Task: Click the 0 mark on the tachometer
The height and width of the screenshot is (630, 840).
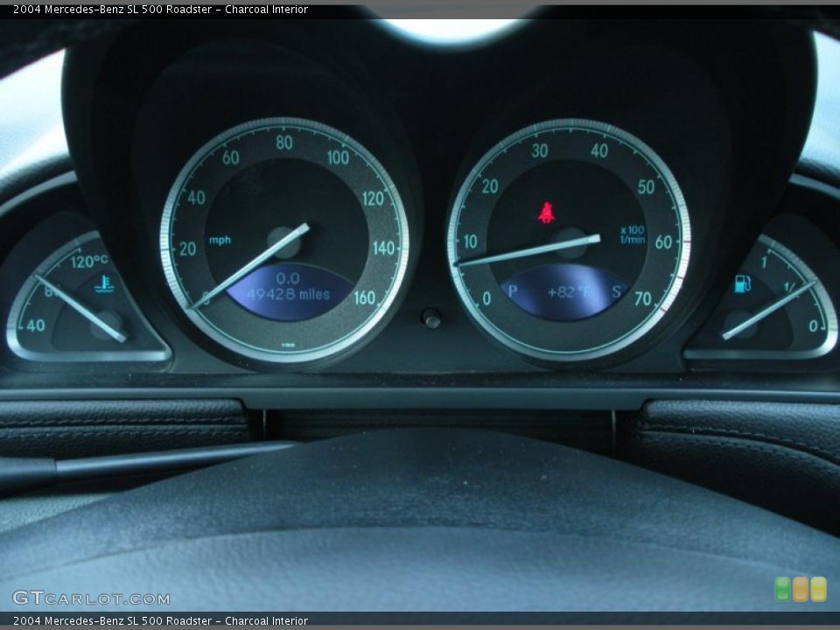Action: coord(486,298)
